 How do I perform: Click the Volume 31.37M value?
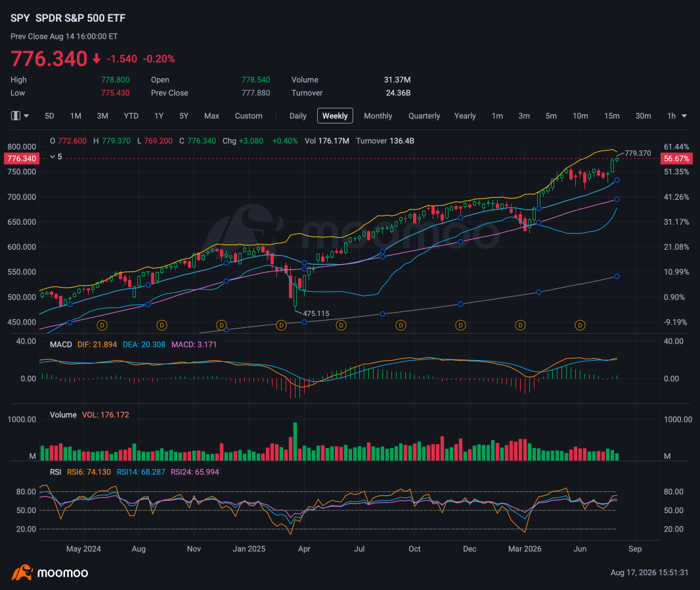pyautogui.click(x=397, y=79)
